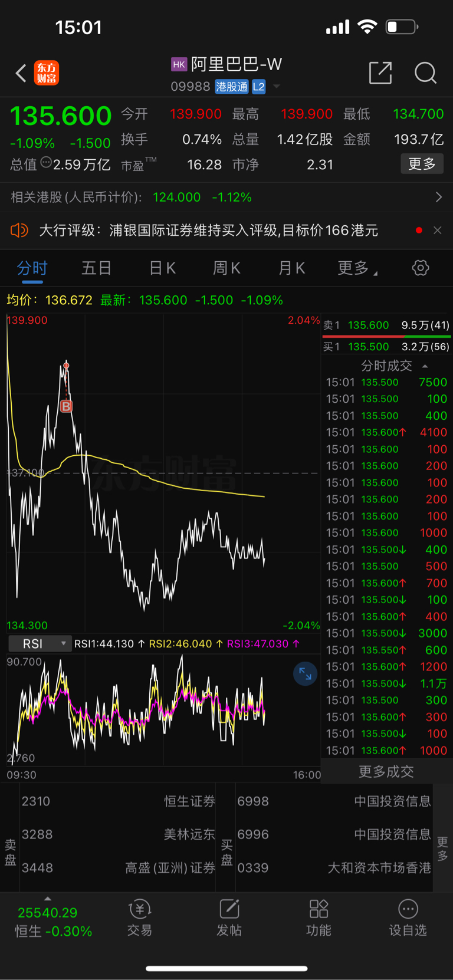The height and width of the screenshot is (980, 453).
Task: Tap RSI3:47.030 indicator value
Action: (263, 644)
